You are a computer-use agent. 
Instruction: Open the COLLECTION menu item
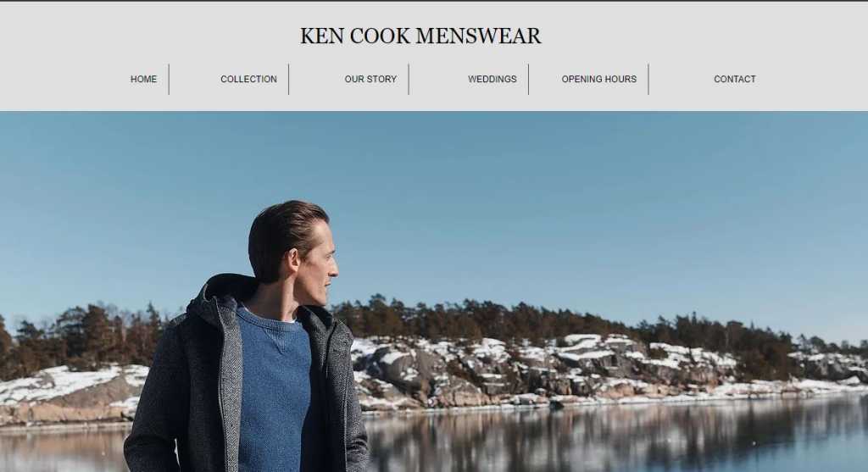click(x=248, y=79)
